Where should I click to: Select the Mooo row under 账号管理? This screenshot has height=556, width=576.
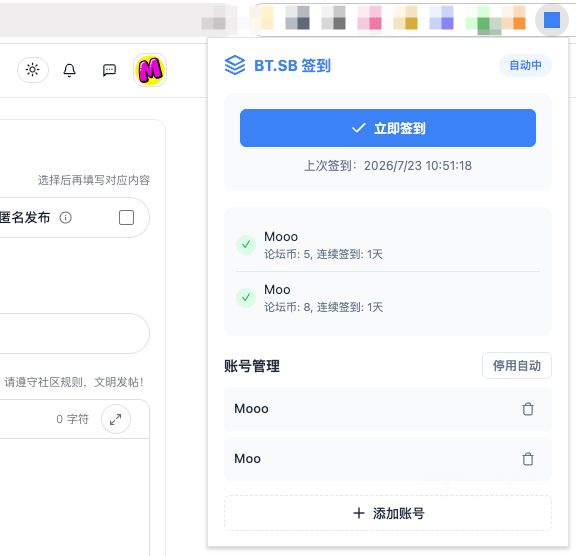click(x=388, y=409)
